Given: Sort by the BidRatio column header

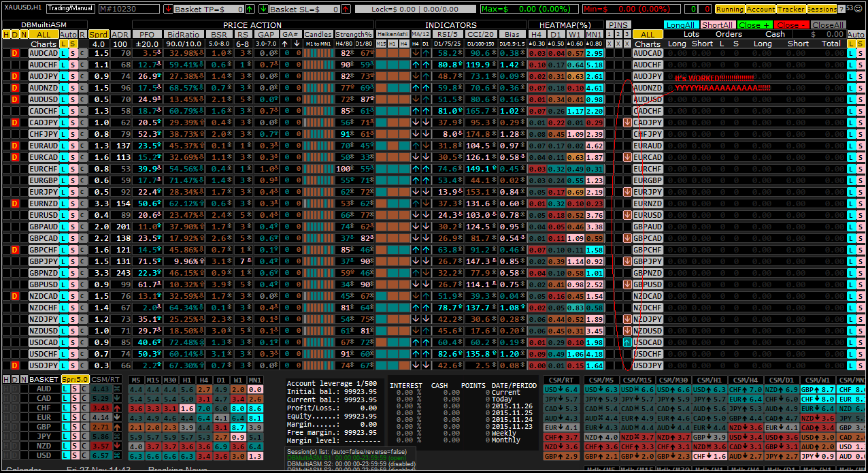Looking at the screenshot, I should tap(183, 34).
